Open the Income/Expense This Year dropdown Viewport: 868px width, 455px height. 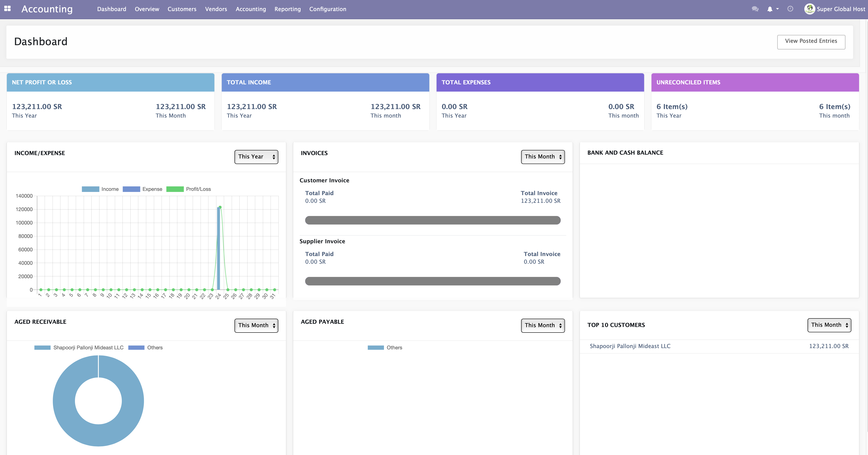256,157
